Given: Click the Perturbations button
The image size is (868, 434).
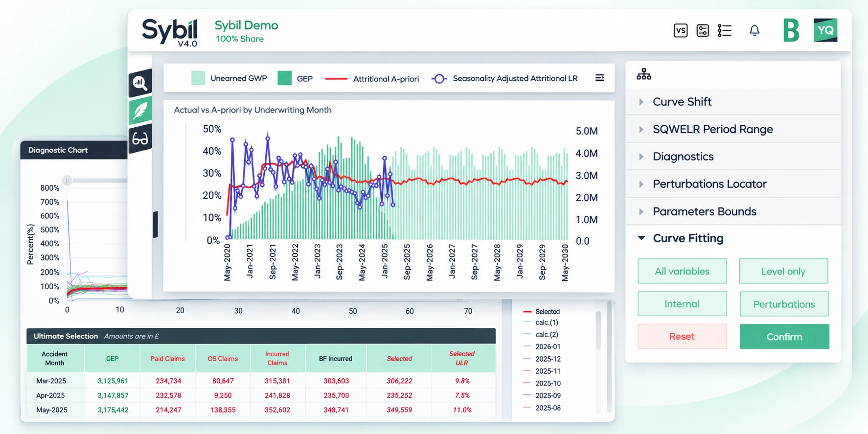Looking at the screenshot, I should [784, 304].
